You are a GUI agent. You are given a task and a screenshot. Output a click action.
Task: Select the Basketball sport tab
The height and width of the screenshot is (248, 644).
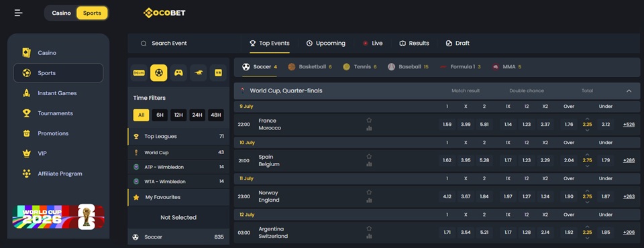tap(310, 67)
